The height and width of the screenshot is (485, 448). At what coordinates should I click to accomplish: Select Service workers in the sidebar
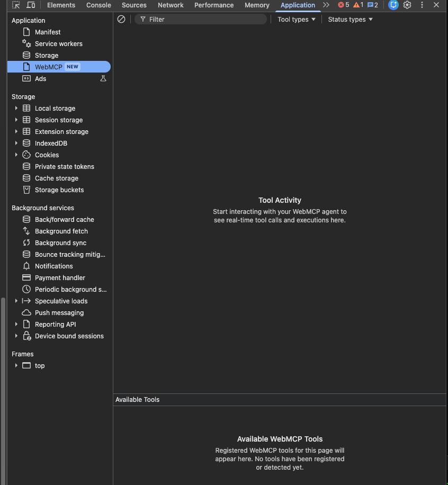pos(59,43)
